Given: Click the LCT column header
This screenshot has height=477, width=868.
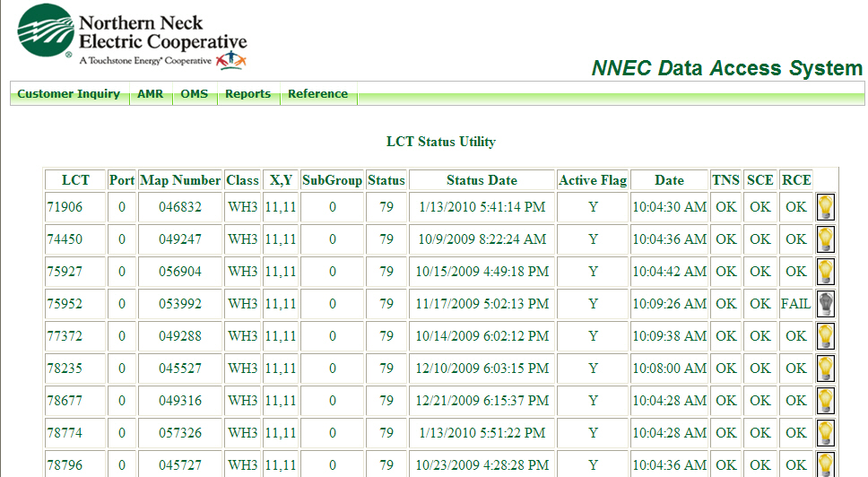Looking at the screenshot, I should pos(75,180).
